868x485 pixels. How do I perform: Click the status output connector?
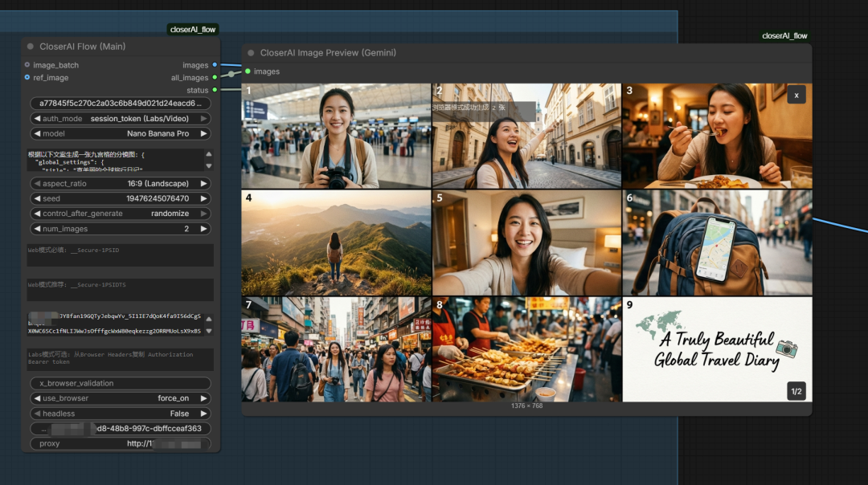coord(215,90)
